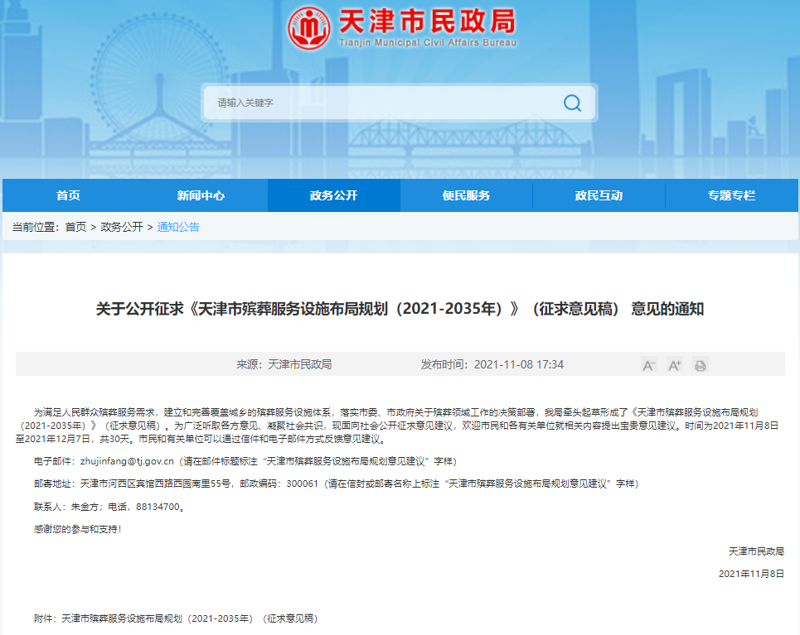800x635 pixels.
Task: Click the Tianjin Civil Affairs Bureau logo emblem
Action: coord(311,27)
